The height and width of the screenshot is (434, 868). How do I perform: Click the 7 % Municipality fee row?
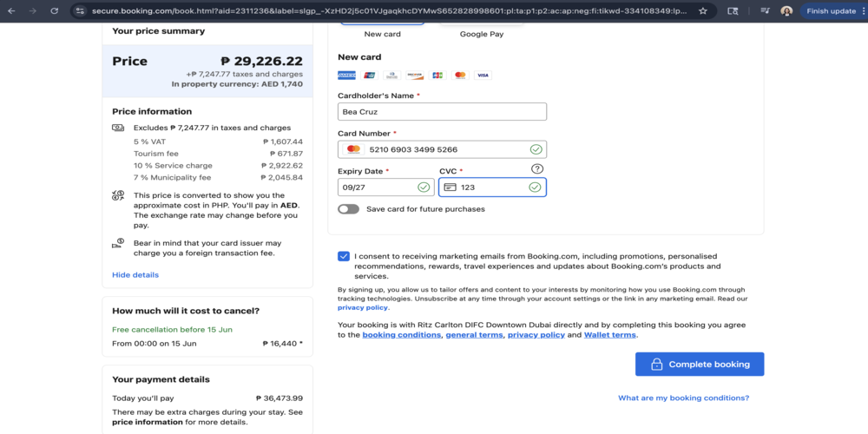pyautogui.click(x=218, y=178)
